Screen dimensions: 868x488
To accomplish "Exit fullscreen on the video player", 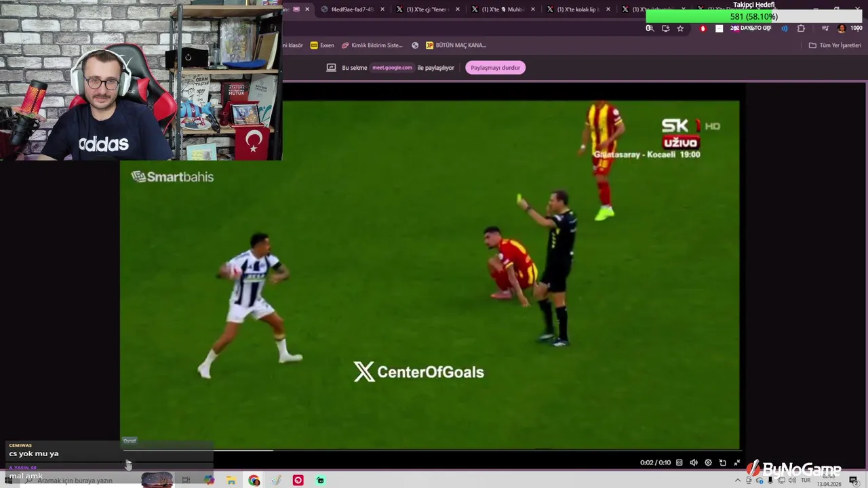I will [736, 463].
